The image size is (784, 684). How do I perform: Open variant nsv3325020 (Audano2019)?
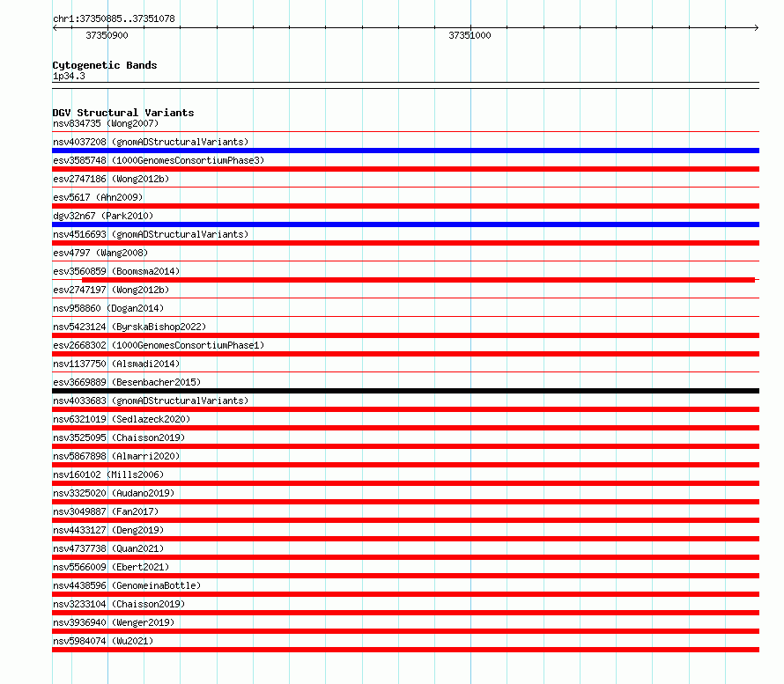click(114, 493)
